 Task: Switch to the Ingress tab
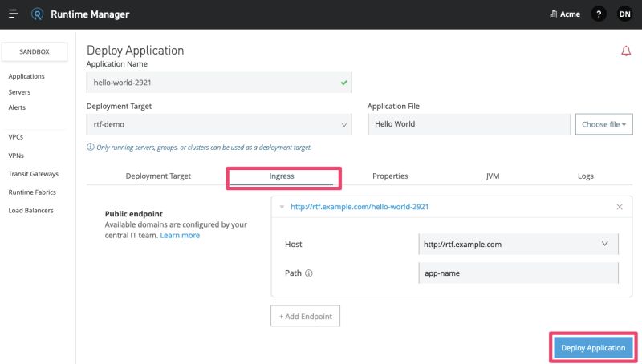click(282, 176)
